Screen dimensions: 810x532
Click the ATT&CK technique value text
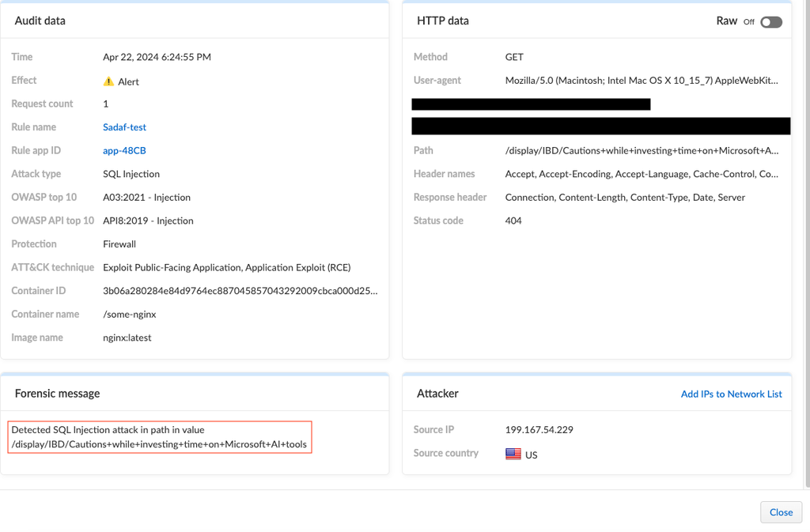tap(226, 268)
